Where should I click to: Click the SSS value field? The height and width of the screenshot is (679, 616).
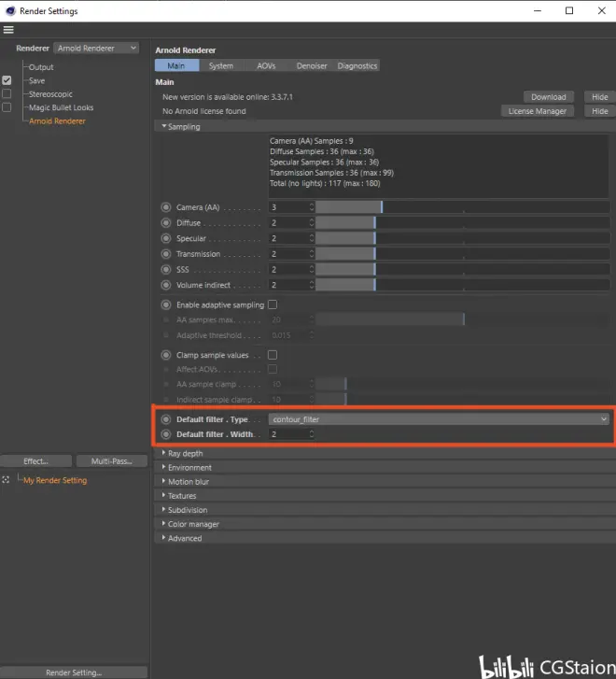[288, 269]
